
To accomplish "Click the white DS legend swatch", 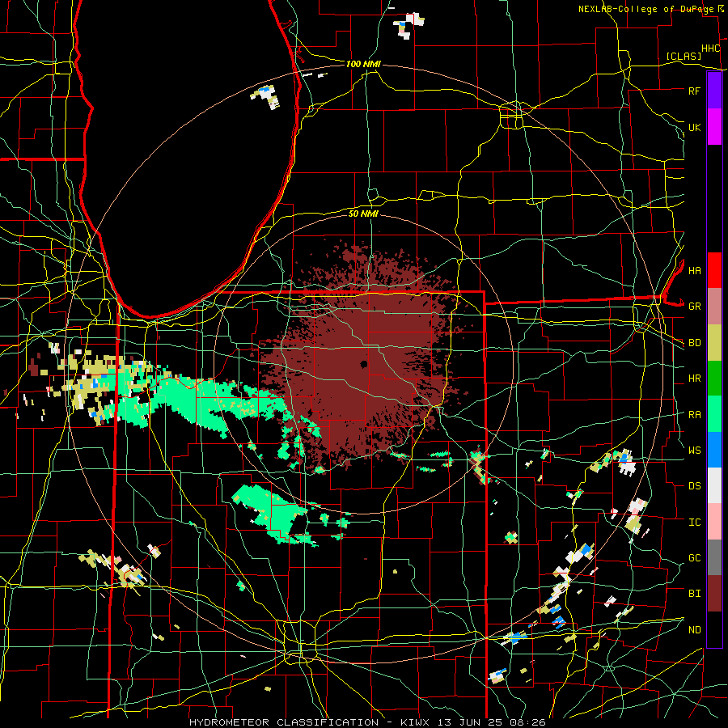I will [714, 485].
